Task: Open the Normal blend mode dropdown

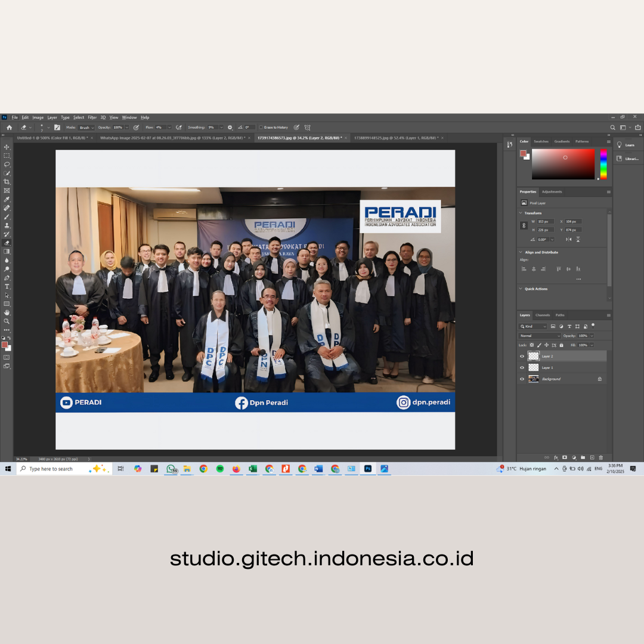Action: pyautogui.click(x=540, y=336)
